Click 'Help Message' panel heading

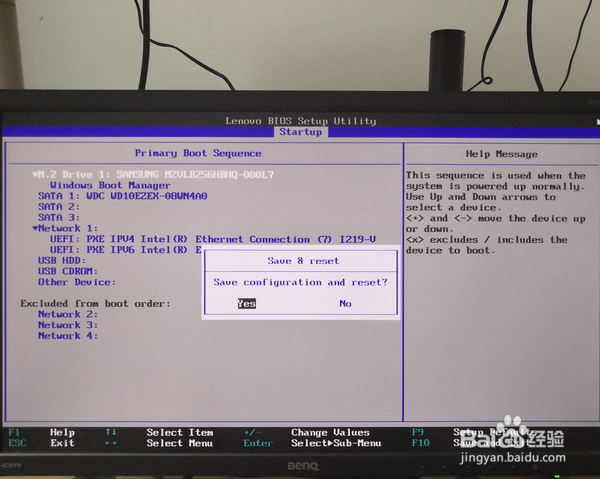[x=501, y=154]
